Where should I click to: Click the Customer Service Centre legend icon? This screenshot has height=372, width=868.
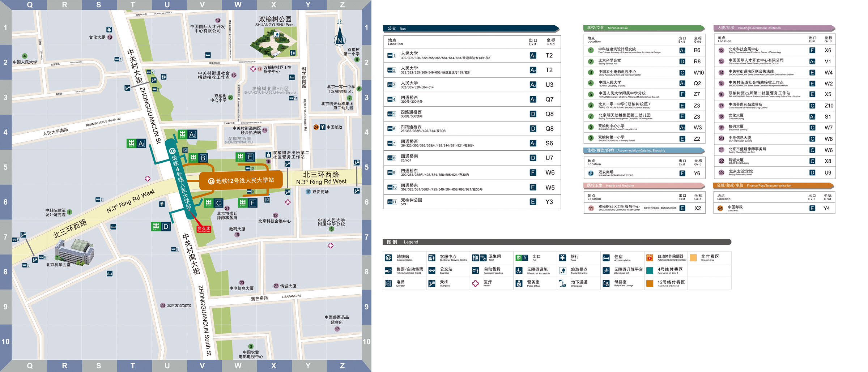tap(432, 258)
